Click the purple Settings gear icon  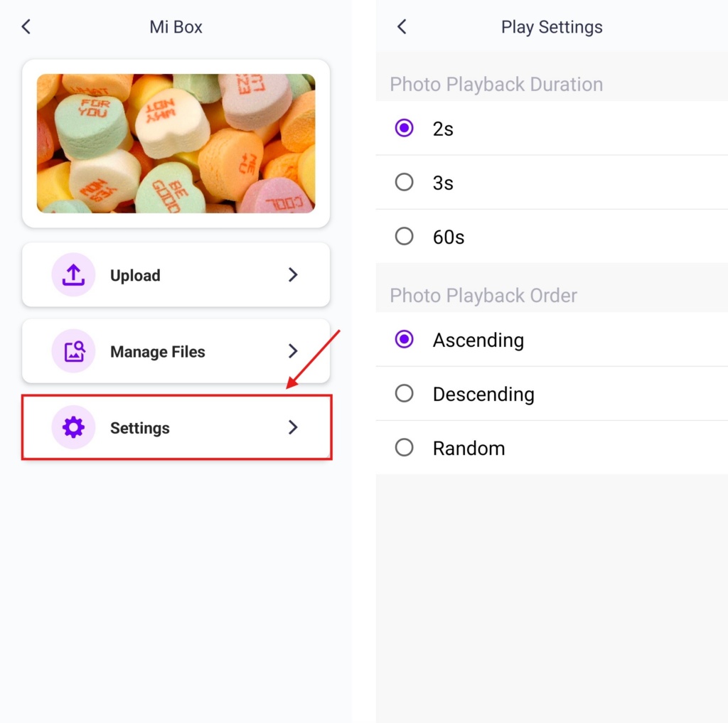tap(73, 427)
